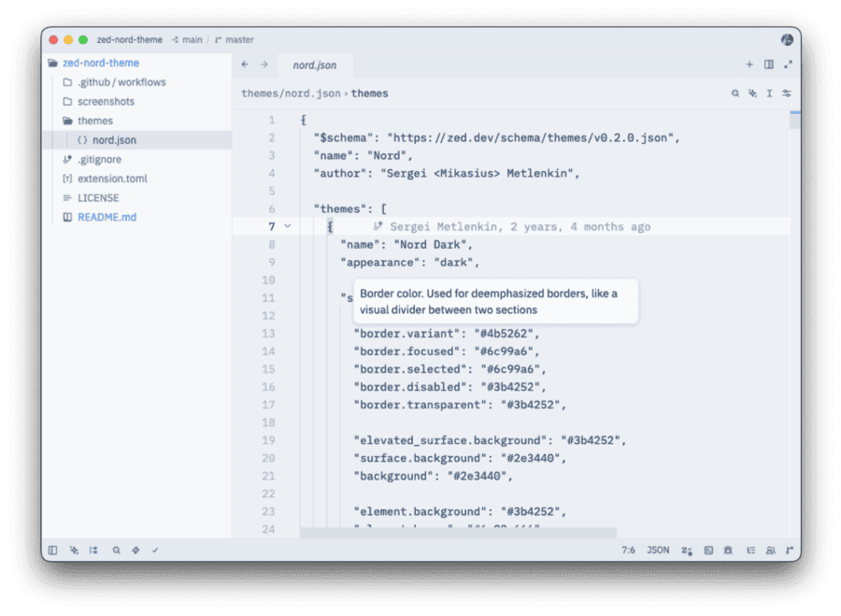
Task: Open the LICENSE file
Action: coord(136,198)
